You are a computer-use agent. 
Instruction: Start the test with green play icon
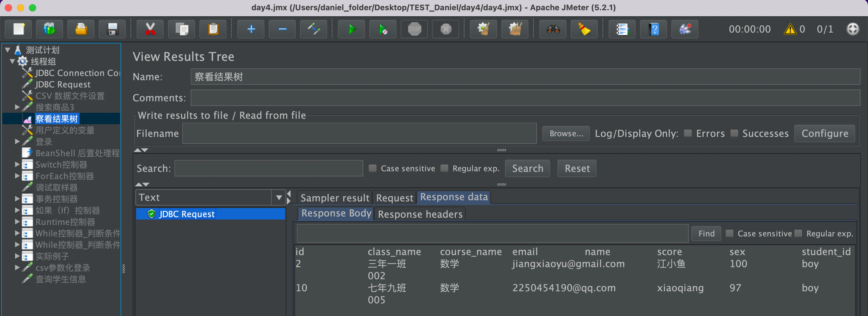click(352, 29)
